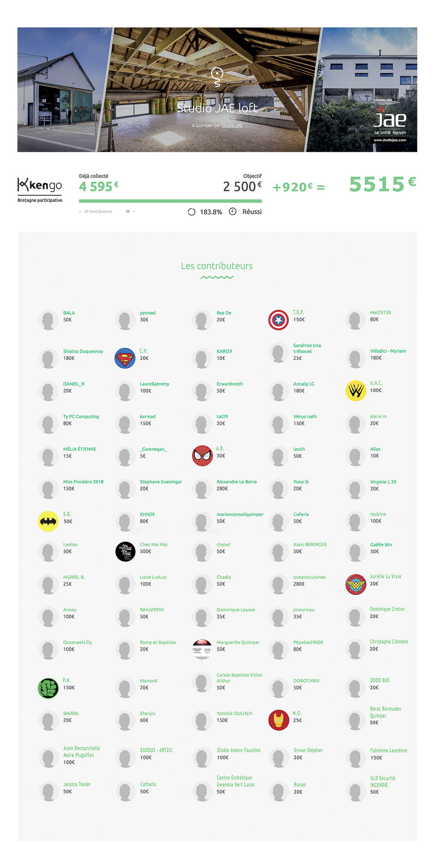Open the Spider-Man avatar beside A.B.

click(x=202, y=456)
